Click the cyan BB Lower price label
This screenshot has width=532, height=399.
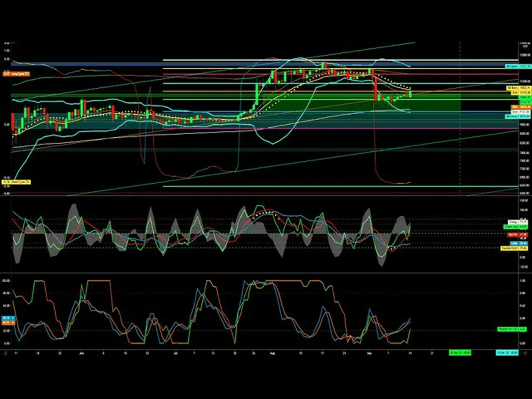click(518, 117)
